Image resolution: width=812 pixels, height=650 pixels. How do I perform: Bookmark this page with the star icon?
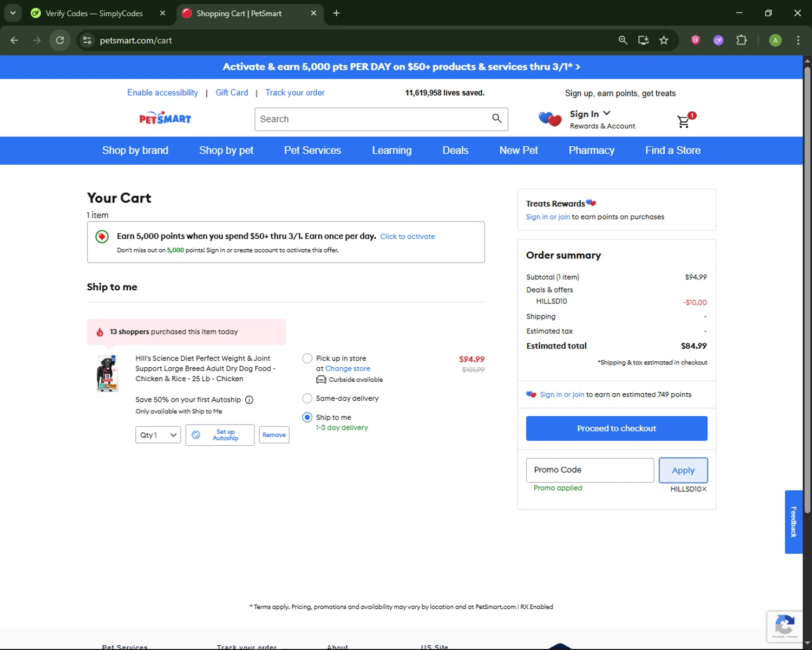click(x=664, y=40)
